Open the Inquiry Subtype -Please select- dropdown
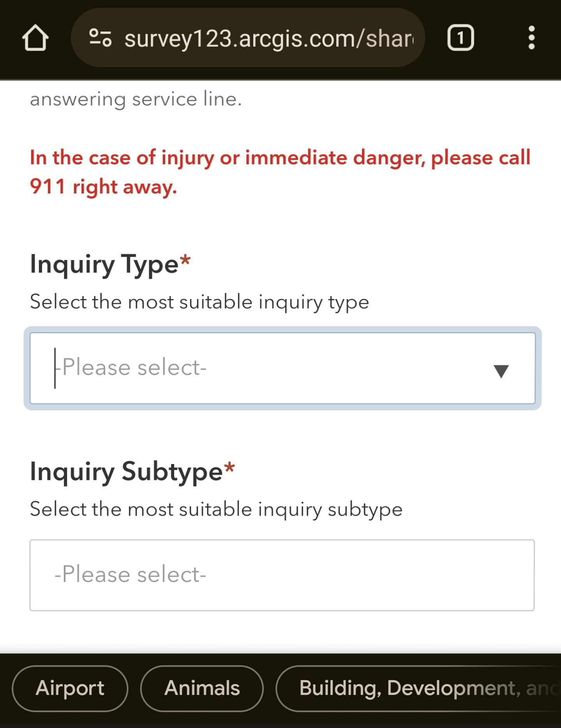Screen dimensions: 561x728 [280, 573]
